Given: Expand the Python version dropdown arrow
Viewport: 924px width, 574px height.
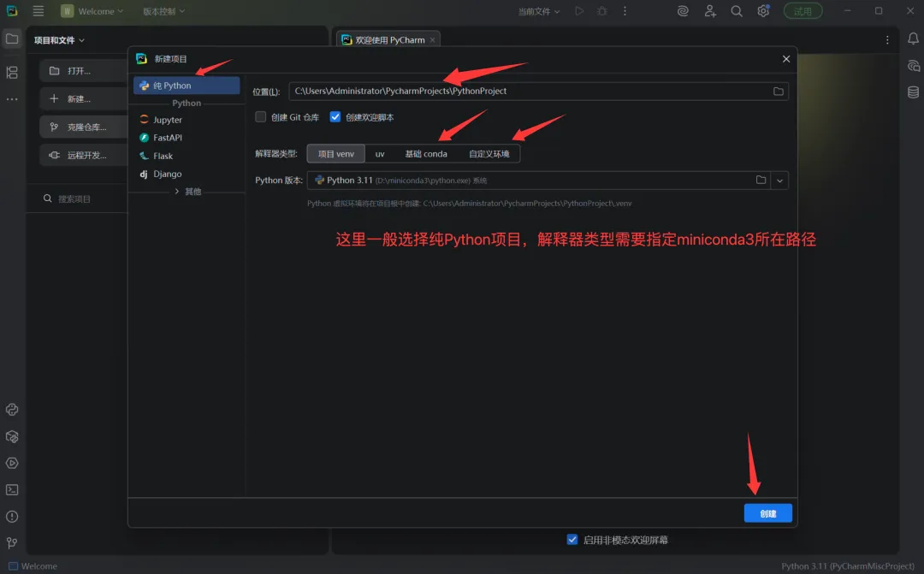Looking at the screenshot, I should pos(779,180).
